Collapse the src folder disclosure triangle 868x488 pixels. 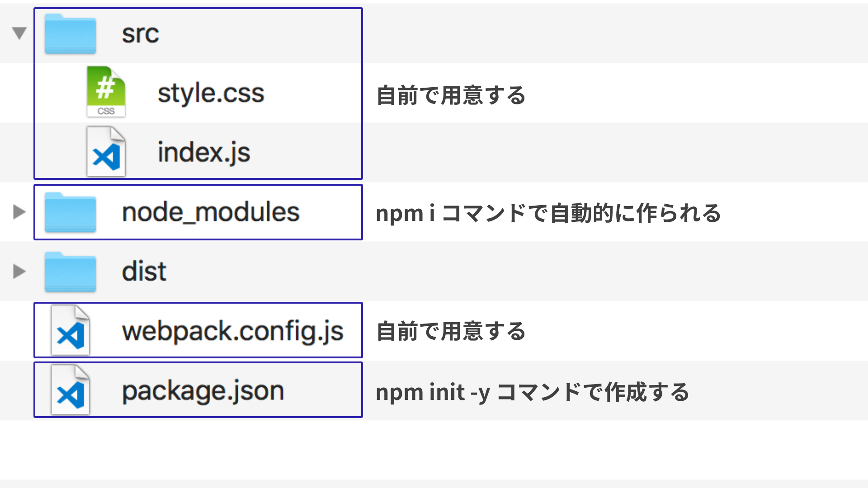19,33
